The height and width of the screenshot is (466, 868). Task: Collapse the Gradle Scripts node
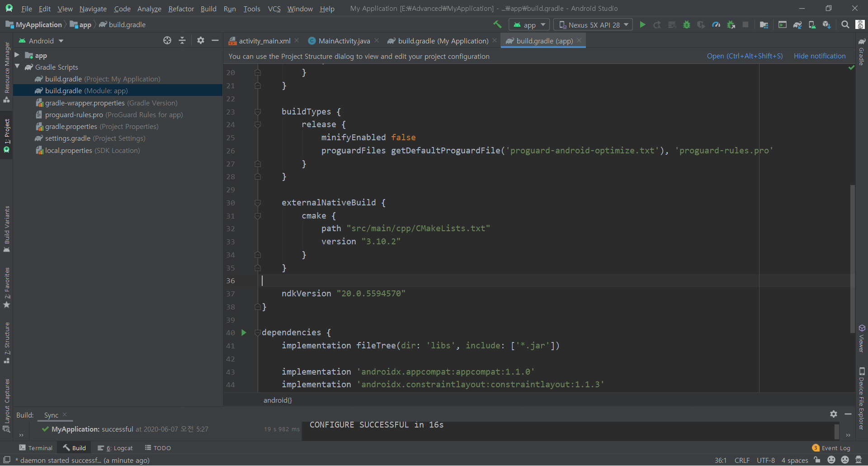[17, 67]
